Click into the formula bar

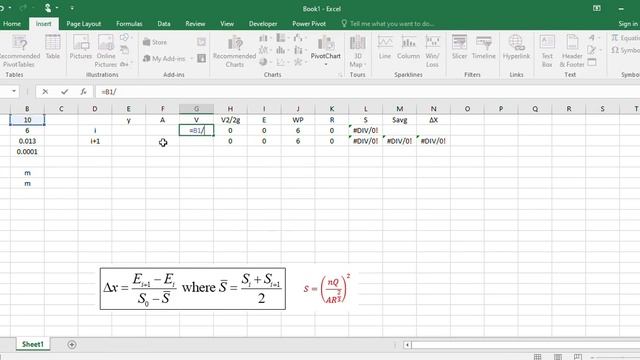367,92
